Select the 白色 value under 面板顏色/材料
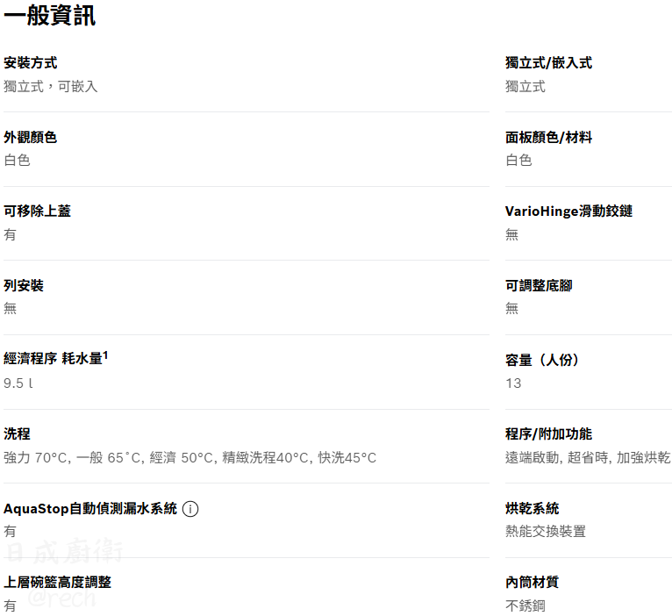 coord(519,161)
